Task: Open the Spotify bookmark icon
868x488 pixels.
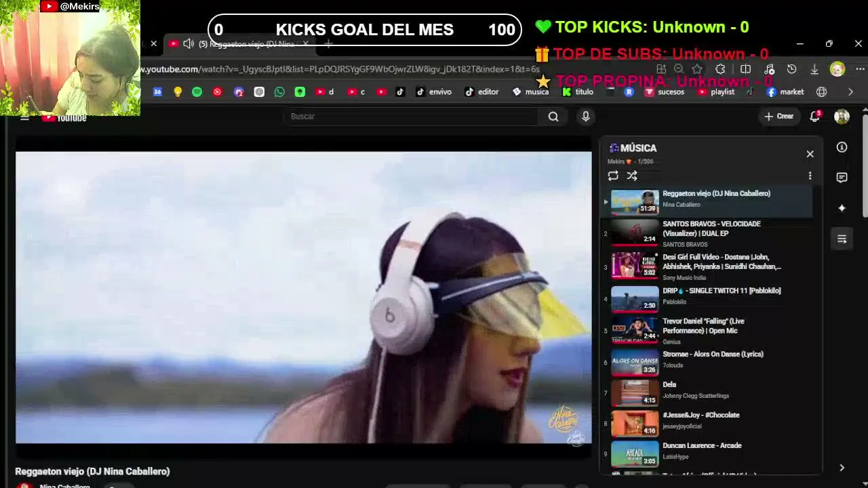Action: (x=197, y=92)
